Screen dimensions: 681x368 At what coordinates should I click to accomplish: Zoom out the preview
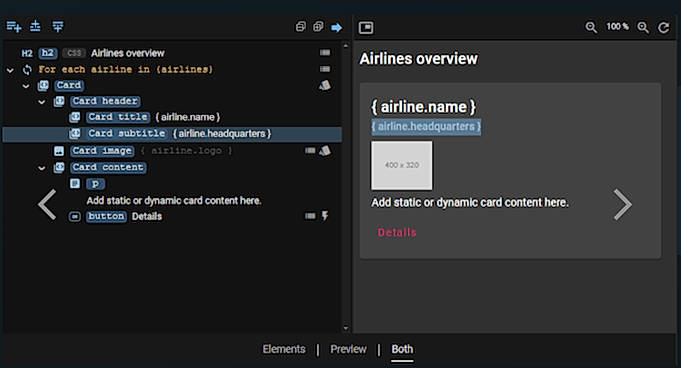[591, 27]
